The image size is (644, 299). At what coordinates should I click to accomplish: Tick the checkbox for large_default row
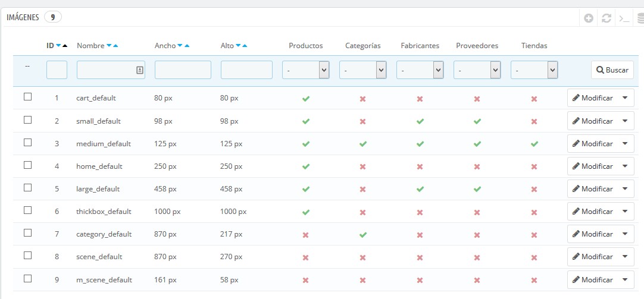click(x=27, y=188)
